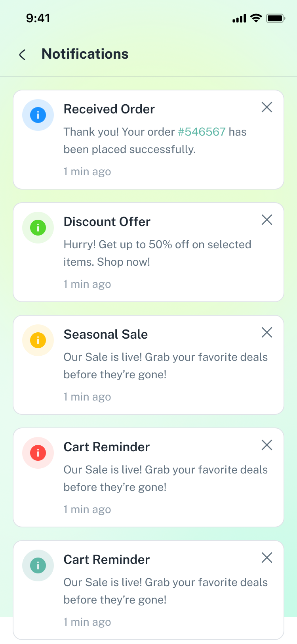
Task: Tap the red info icon on Cart Reminder
Action: [38, 453]
